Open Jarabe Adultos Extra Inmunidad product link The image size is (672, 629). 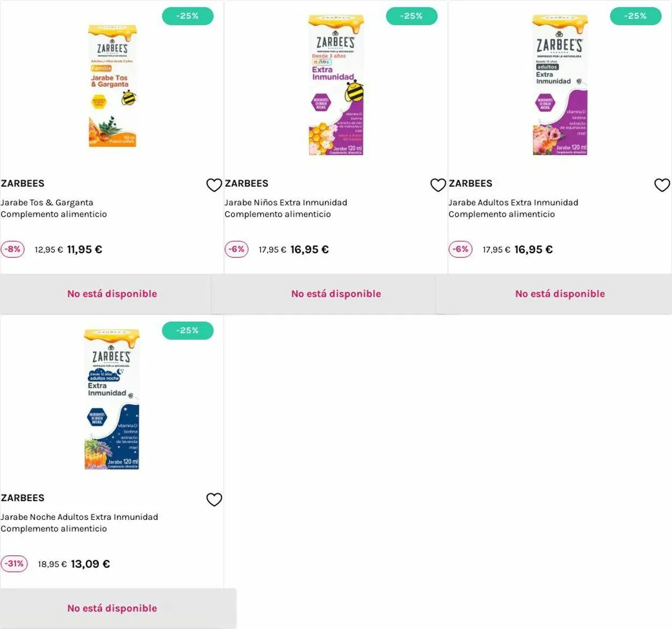pyautogui.click(x=513, y=203)
